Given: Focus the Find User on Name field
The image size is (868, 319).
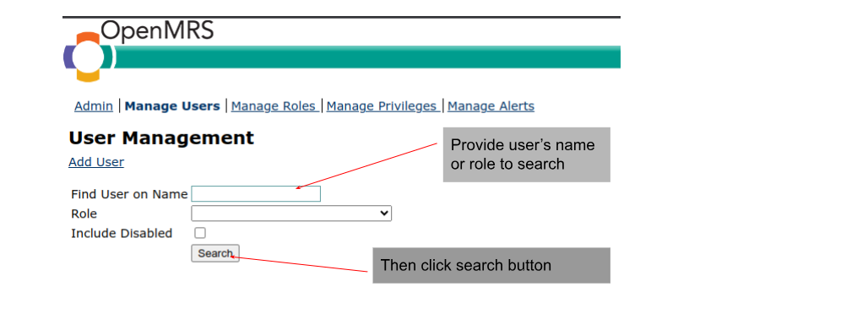Looking at the screenshot, I should (x=256, y=194).
